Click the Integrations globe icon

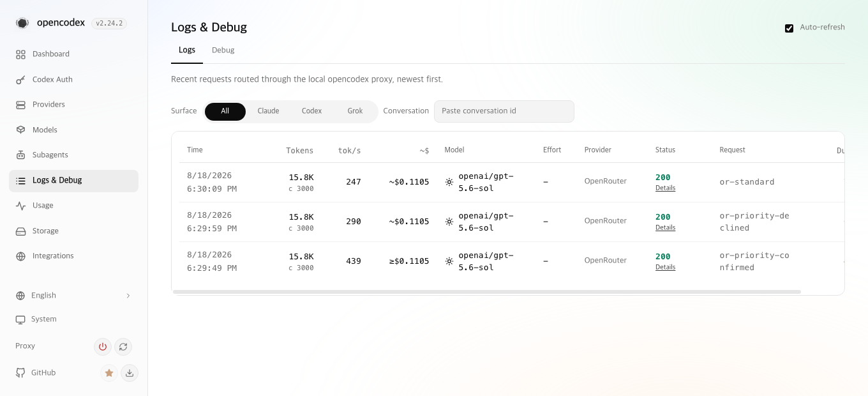(20, 256)
